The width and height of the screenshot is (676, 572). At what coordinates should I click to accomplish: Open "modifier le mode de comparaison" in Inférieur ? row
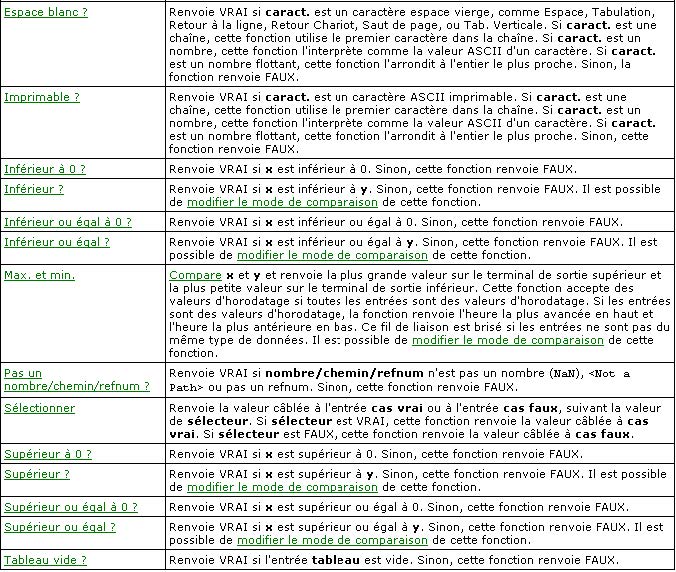[x=282, y=202]
